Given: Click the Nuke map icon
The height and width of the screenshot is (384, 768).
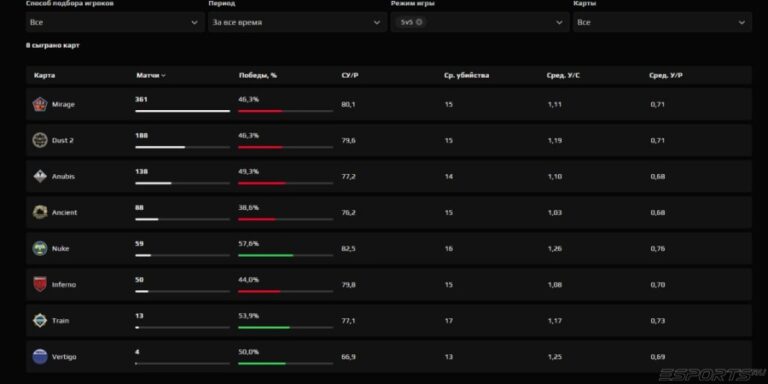Looking at the screenshot, I should pyautogui.click(x=40, y=248).
